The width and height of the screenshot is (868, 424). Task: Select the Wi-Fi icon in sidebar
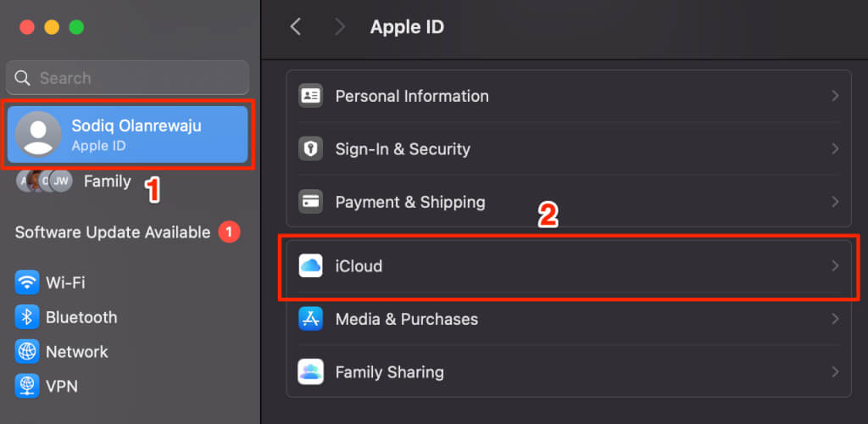(x=27, y=283)
